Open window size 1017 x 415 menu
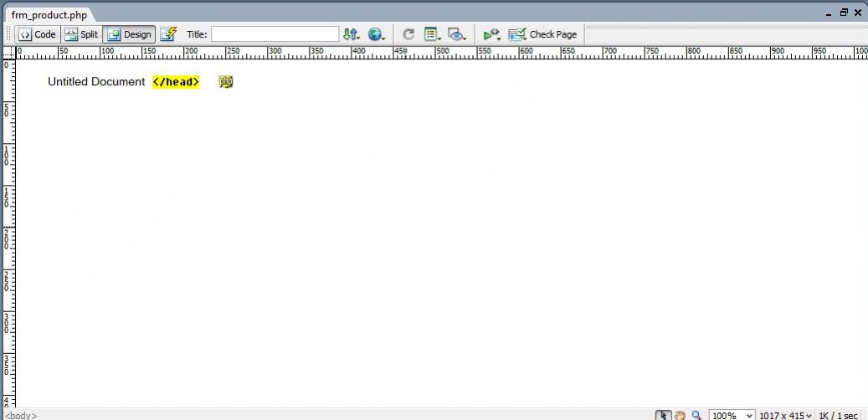The width and height of the screenshot is (868, 420). tap(785, 415)
